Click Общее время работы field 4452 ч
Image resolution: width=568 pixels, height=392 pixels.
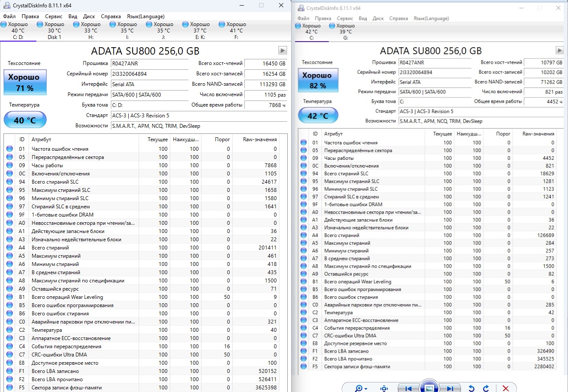click(543, 101)
